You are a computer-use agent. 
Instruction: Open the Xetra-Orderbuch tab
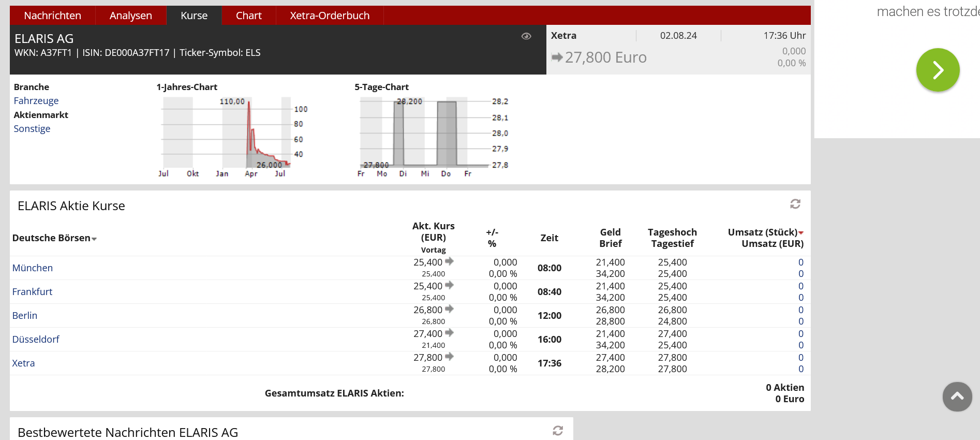(330, 16)
